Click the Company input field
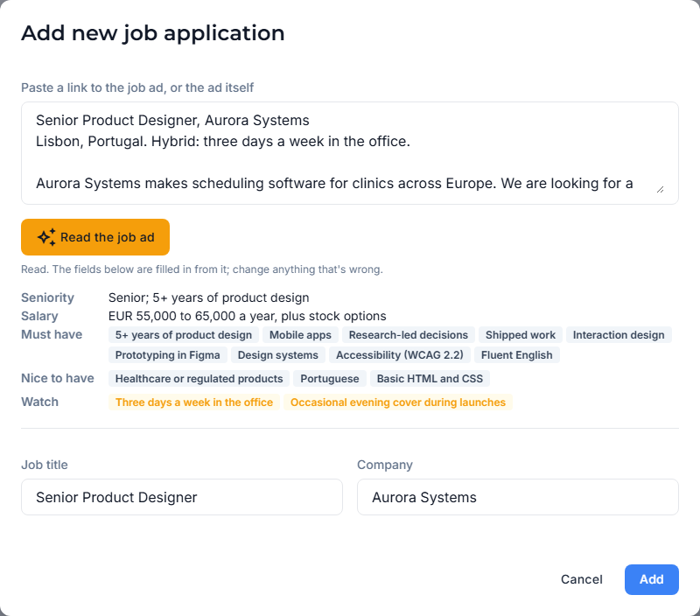Screen dimensions: 700x616 click(x=518, y=497)
